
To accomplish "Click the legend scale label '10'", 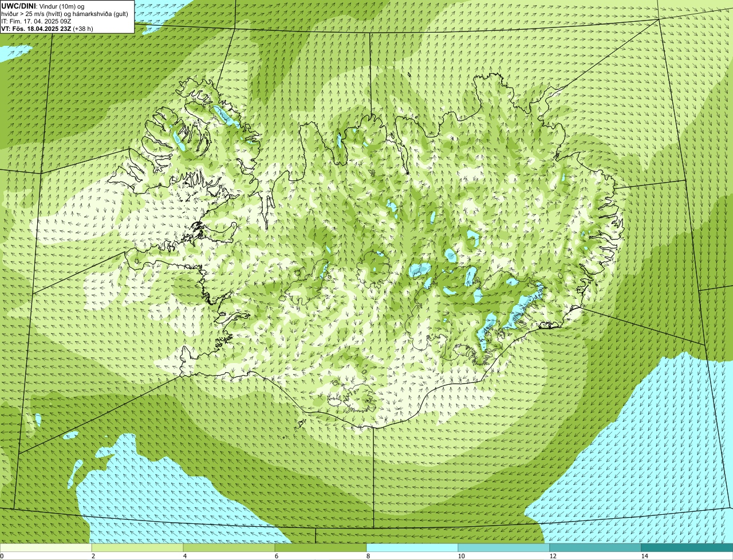I will (x=461, y=556).
